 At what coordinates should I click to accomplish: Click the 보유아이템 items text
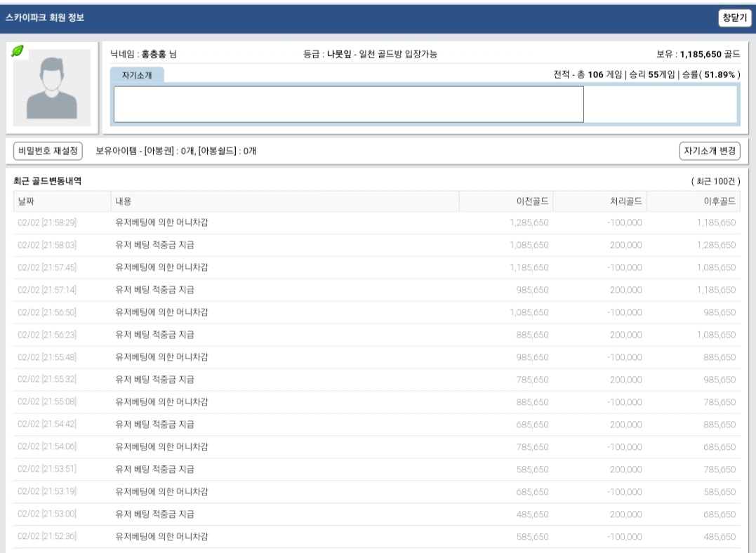coord(176,151)
